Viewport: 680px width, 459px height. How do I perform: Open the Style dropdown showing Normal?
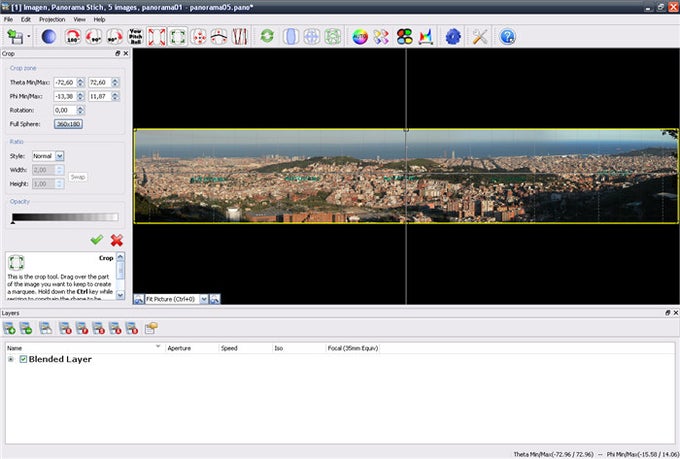click(48, 156)
